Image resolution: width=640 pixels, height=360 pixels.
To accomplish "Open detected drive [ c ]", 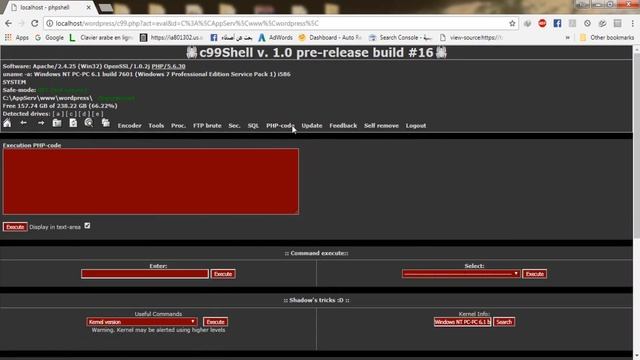I will [71, 114].
